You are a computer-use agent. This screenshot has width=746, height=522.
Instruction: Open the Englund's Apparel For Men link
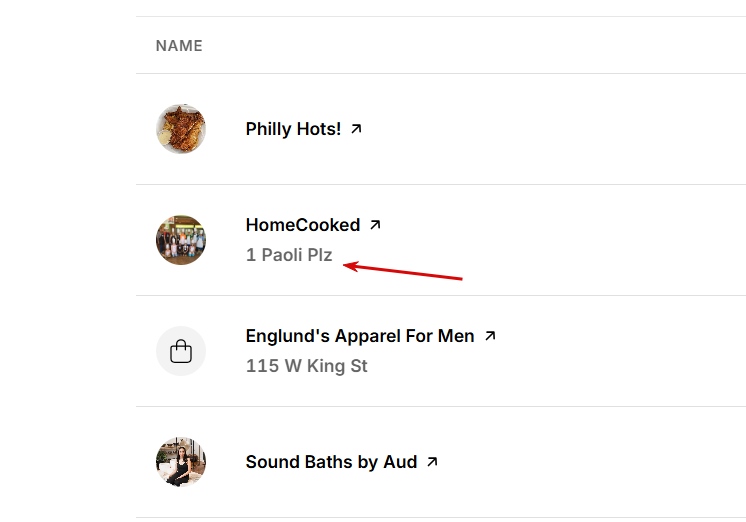point(360,336)
